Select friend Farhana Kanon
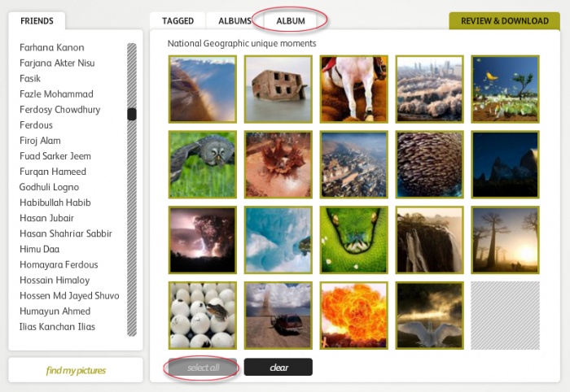Viewport: 570px width, 392px height. (x=51, y=47)
